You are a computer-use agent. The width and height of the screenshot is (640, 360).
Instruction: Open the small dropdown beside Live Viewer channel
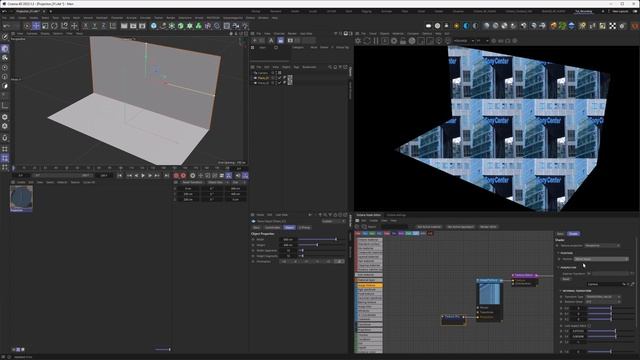[x=482, y=41]
